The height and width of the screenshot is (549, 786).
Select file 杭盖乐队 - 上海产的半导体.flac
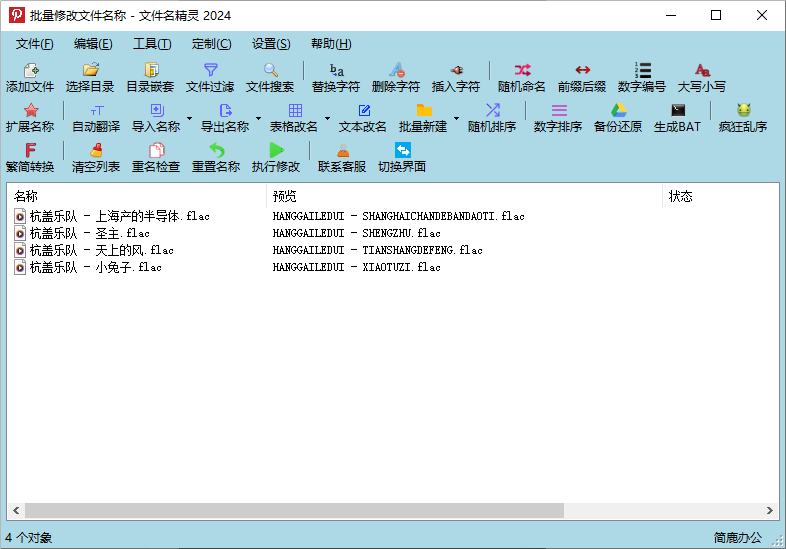point(119,216)
